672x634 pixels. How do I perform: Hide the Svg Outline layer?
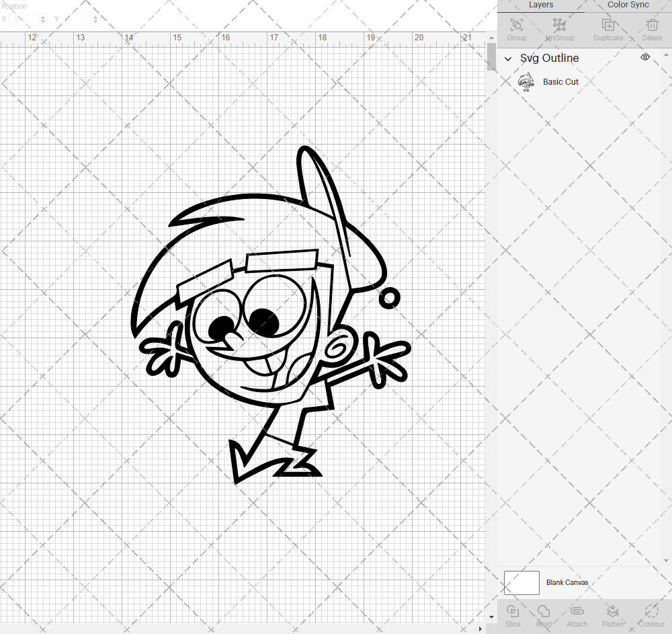coord(644,57)
